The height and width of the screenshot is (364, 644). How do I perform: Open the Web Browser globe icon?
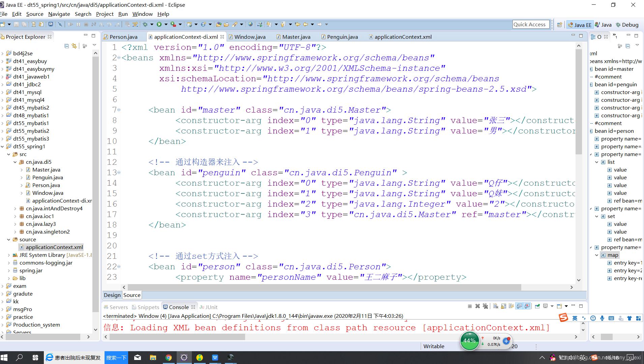click(250, 24)
